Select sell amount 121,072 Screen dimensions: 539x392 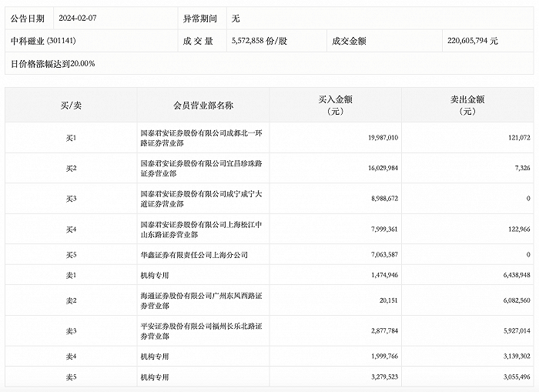(519, 138)
